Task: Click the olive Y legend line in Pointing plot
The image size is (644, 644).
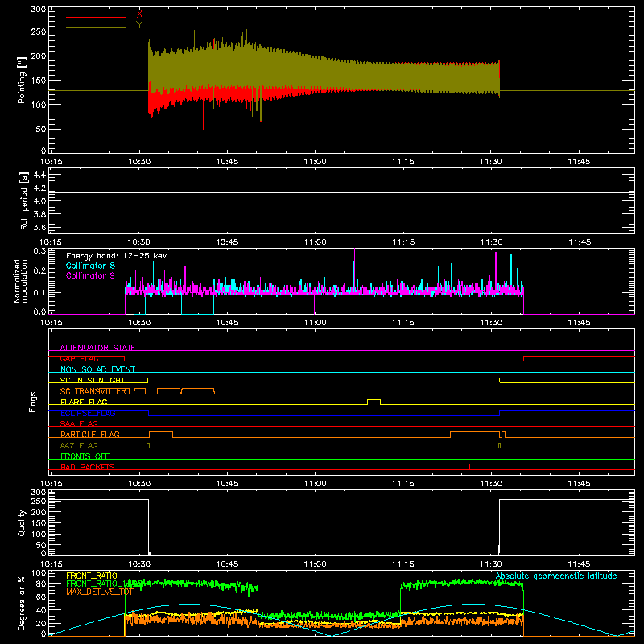Action: 96,28
